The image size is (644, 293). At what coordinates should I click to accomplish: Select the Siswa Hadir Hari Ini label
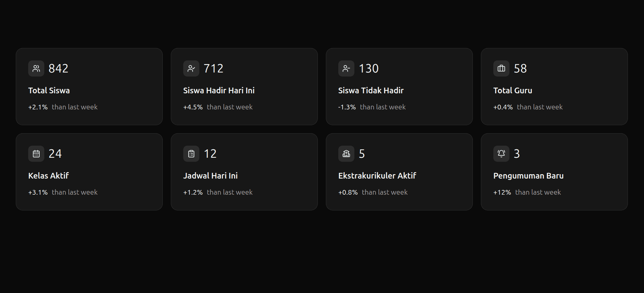pos(219,91)
